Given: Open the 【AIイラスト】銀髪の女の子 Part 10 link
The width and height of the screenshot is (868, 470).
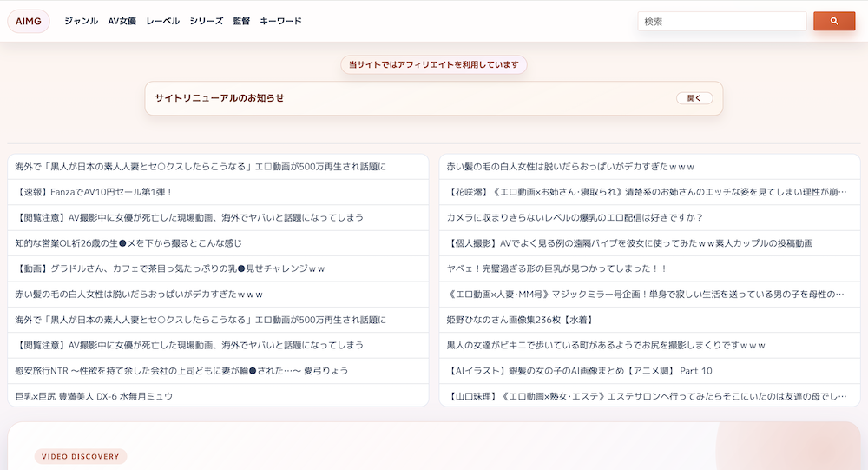Looking at the screenshot, I should tap(579, 371).
